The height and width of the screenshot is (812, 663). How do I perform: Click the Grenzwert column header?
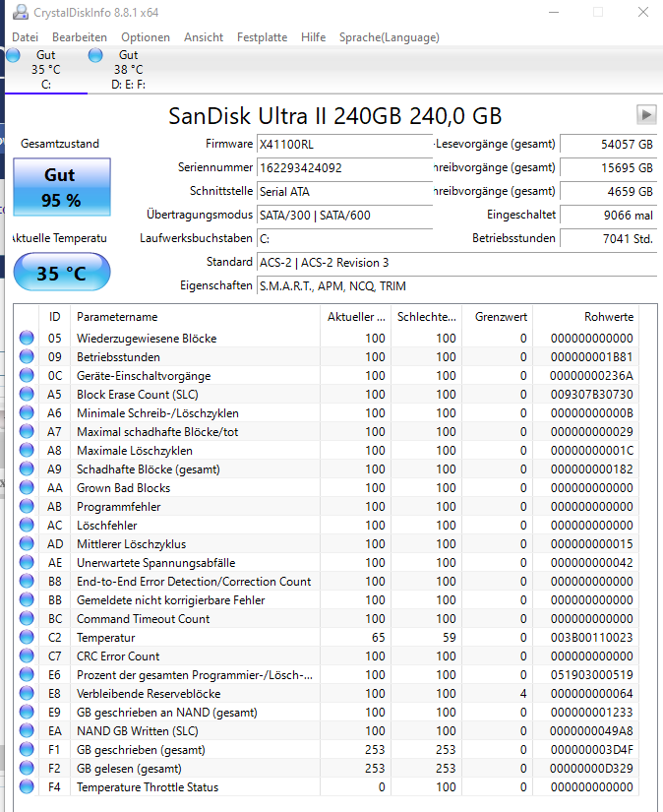coord(498,316)
